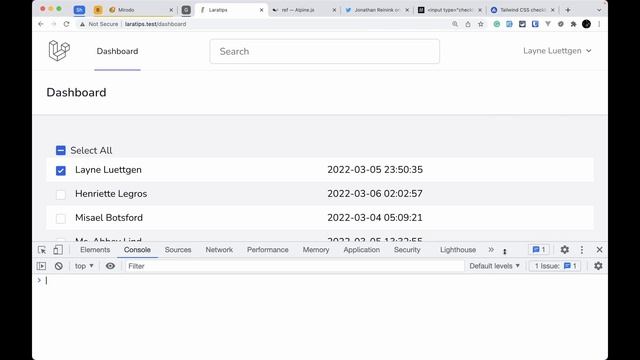
Task: Open the Security tab in DevTools
Action: point(407,250)
